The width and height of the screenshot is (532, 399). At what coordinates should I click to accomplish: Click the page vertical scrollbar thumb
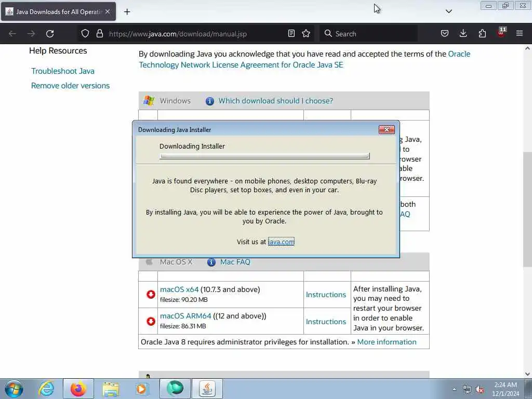pos(527,209)
